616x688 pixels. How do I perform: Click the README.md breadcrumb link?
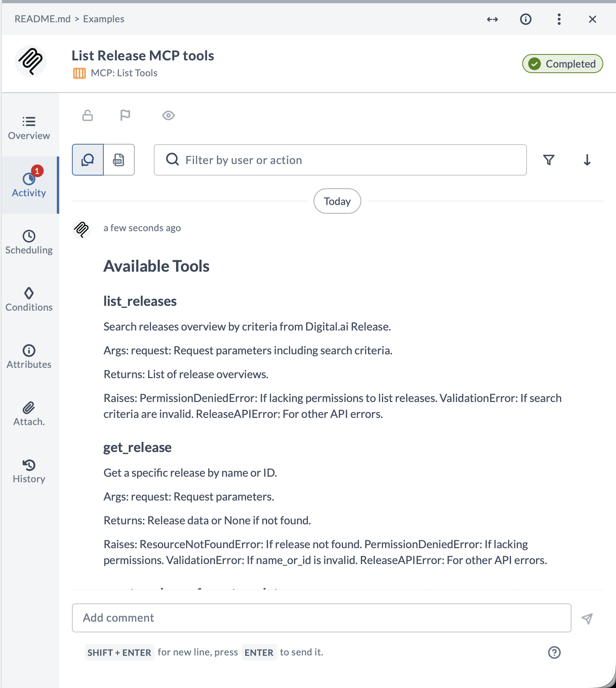[x=43, y=19]
